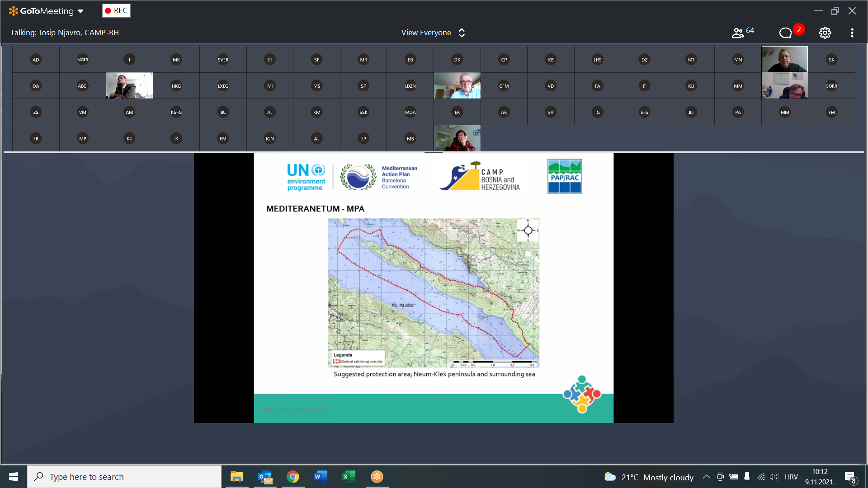The height and width of the screenshot is (488, 868).
Task: Expand the GoToMeeting dropdown menu
Action: [x=80, y=11]
